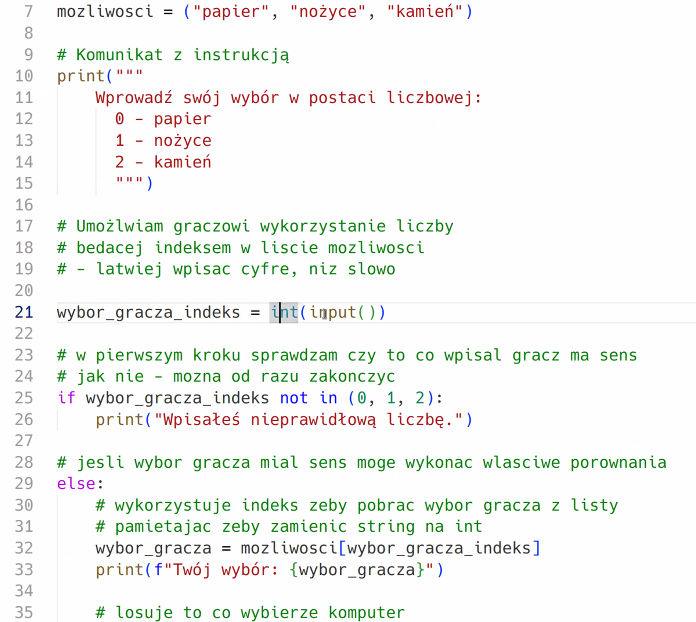Click '2 - kamień' on line 14

click(x=163, y=162)
